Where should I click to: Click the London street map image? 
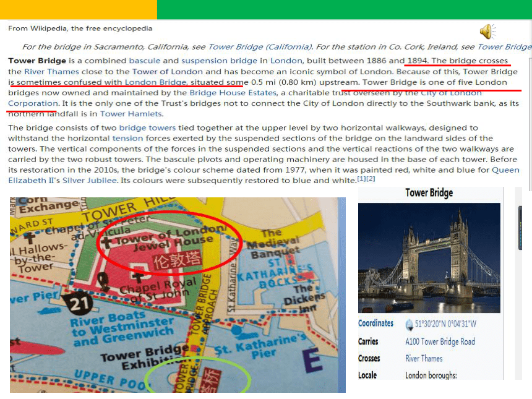(178, 295)
